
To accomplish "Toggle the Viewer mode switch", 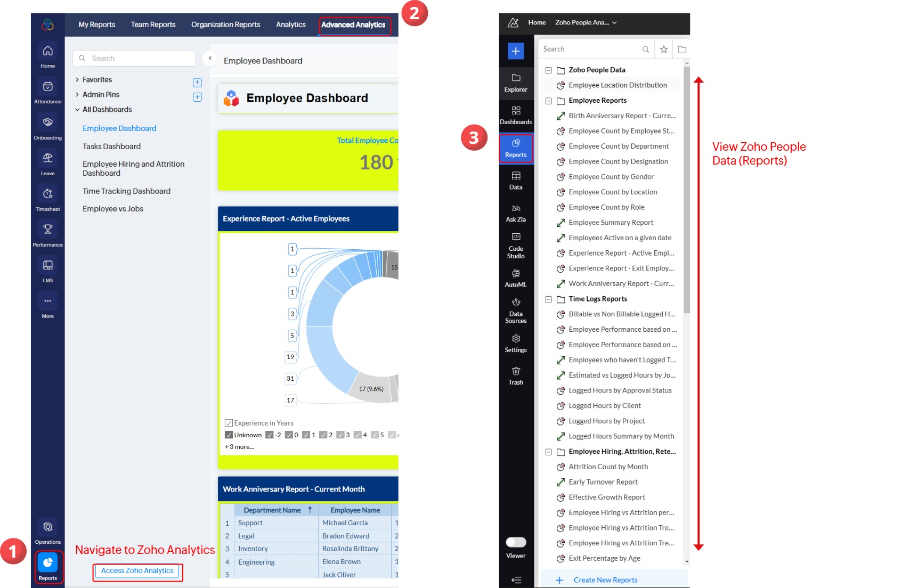I will point(516,542).
